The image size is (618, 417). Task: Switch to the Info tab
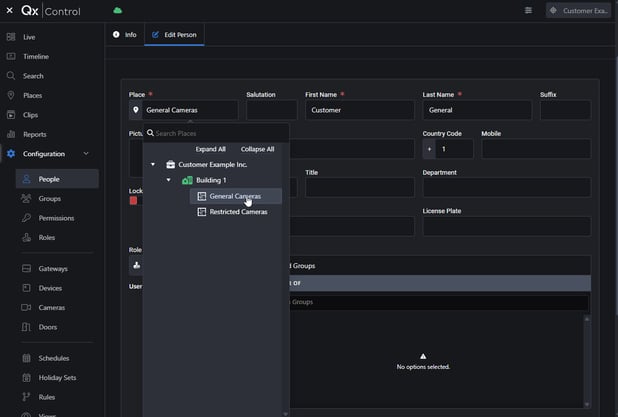125,35
